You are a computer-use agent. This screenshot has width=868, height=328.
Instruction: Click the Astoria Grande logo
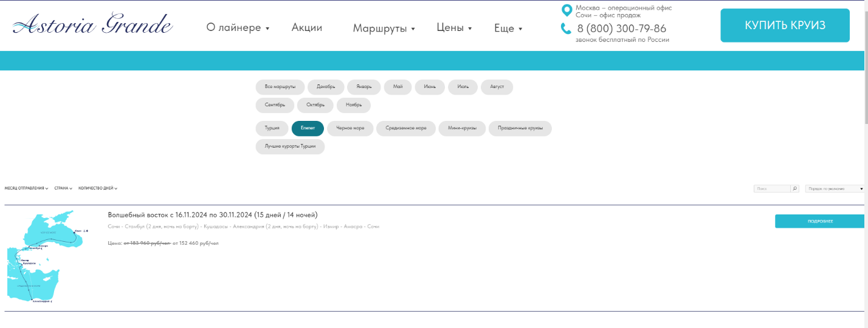coord(93,24)
